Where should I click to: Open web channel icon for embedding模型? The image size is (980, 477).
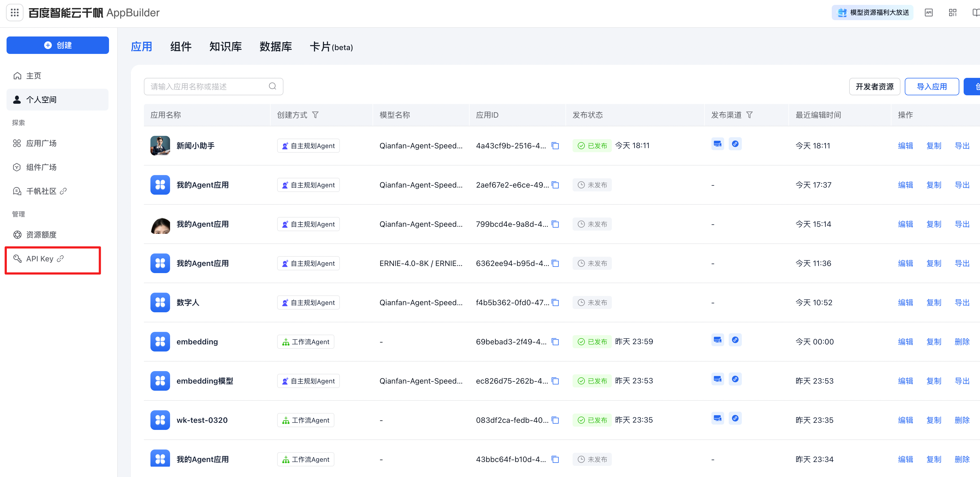tap(718, 378)
